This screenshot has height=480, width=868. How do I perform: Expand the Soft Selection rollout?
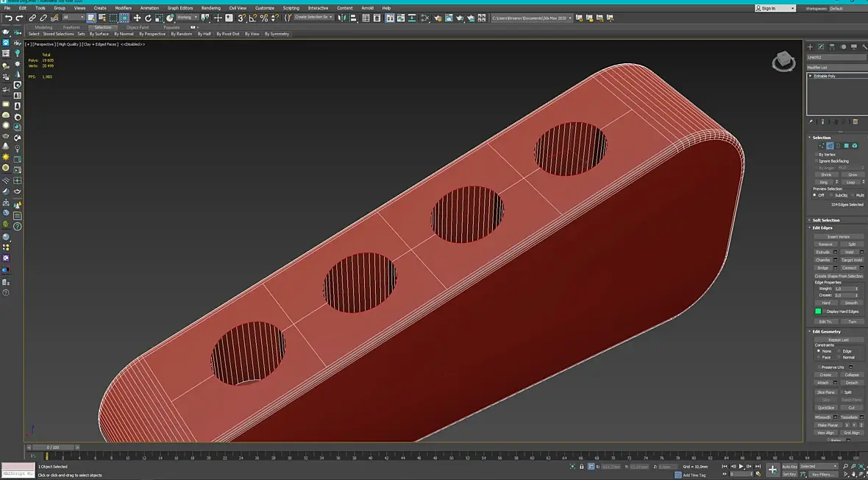(x=825, y=220)
